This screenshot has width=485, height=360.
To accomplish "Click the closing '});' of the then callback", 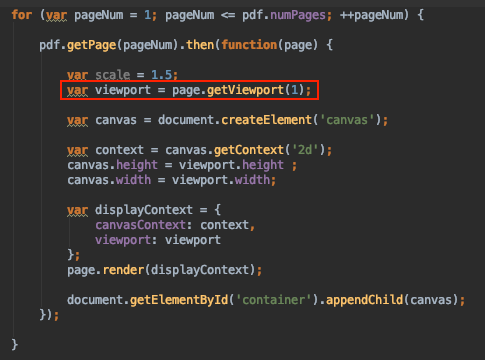I will [x=49, y=315].
